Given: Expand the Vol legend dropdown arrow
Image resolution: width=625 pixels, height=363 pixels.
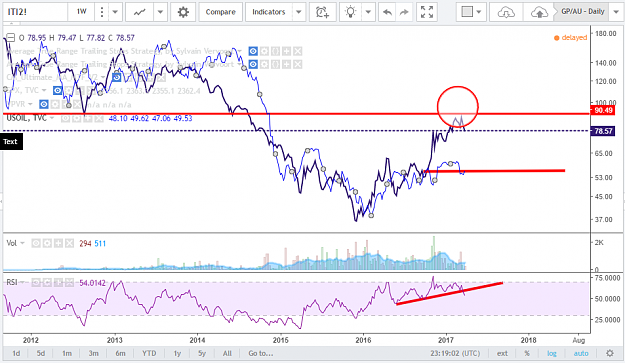Looking at the screenshot, I should (22, 243).
